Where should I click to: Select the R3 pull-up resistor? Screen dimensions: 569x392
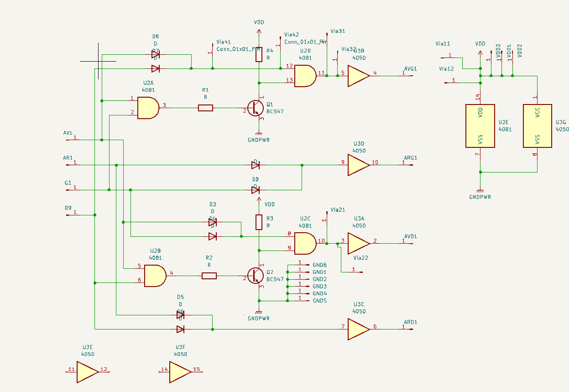click(259, 222)
